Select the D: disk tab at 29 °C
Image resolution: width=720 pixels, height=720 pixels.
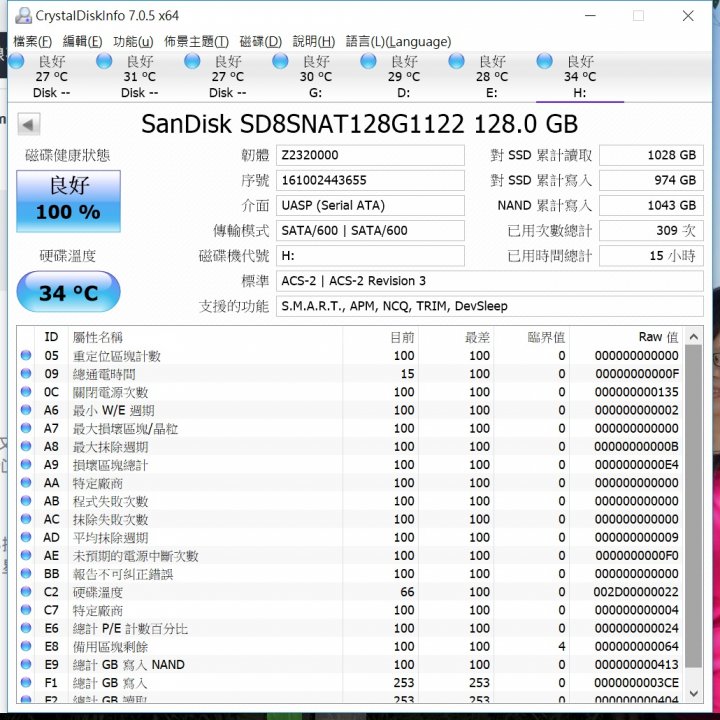coord(404,77)
